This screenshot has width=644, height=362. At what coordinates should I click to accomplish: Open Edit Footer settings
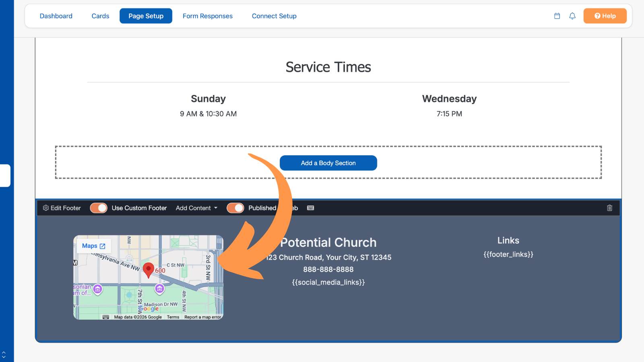[62, 208]
